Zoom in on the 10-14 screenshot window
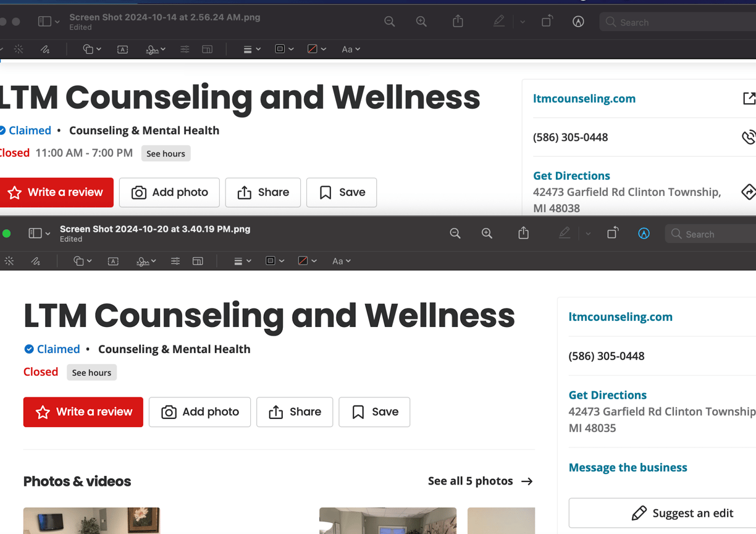This screenshot has height=534, width=756. [x=421, y=22]
